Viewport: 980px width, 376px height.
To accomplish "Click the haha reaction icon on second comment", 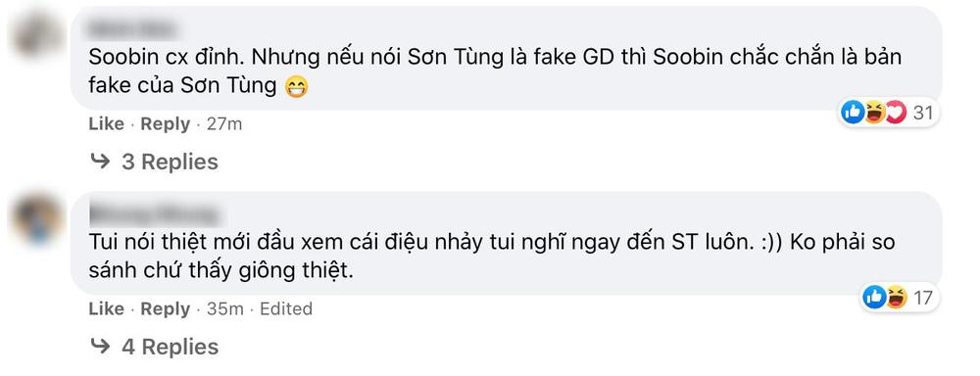I will [x=896, y=298].
